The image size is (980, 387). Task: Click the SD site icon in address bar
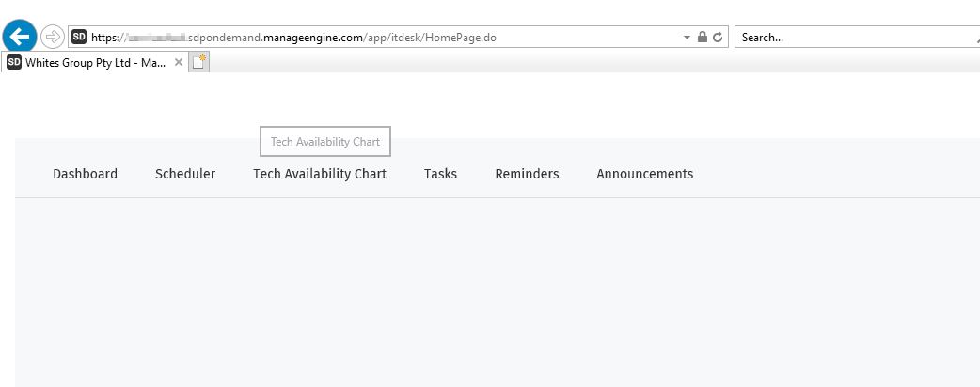click(79, 37)
